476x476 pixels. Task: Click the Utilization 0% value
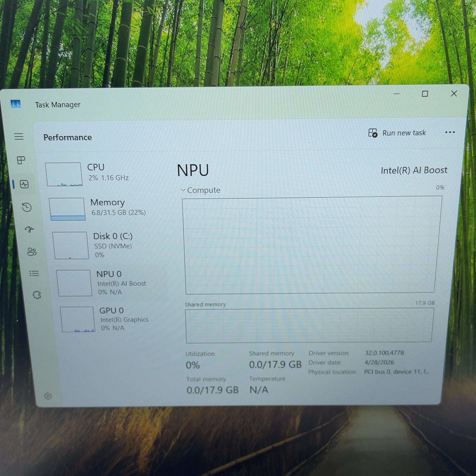tap(193, 365)
